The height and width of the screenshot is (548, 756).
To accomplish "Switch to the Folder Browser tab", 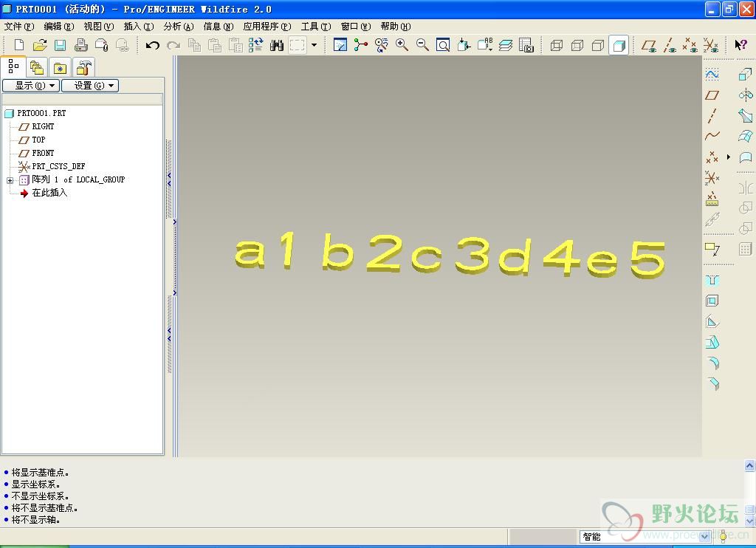I will click(x=37, y=67).
